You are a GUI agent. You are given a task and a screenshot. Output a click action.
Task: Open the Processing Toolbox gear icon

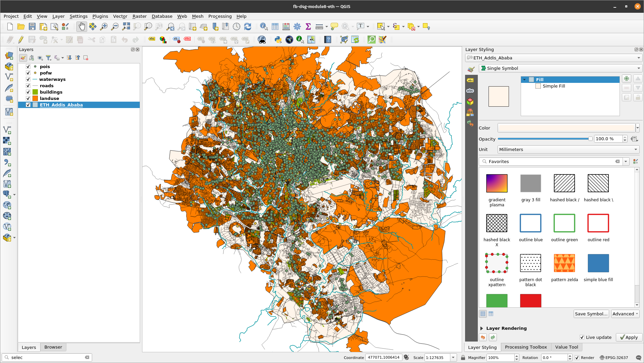pos(297,27)
